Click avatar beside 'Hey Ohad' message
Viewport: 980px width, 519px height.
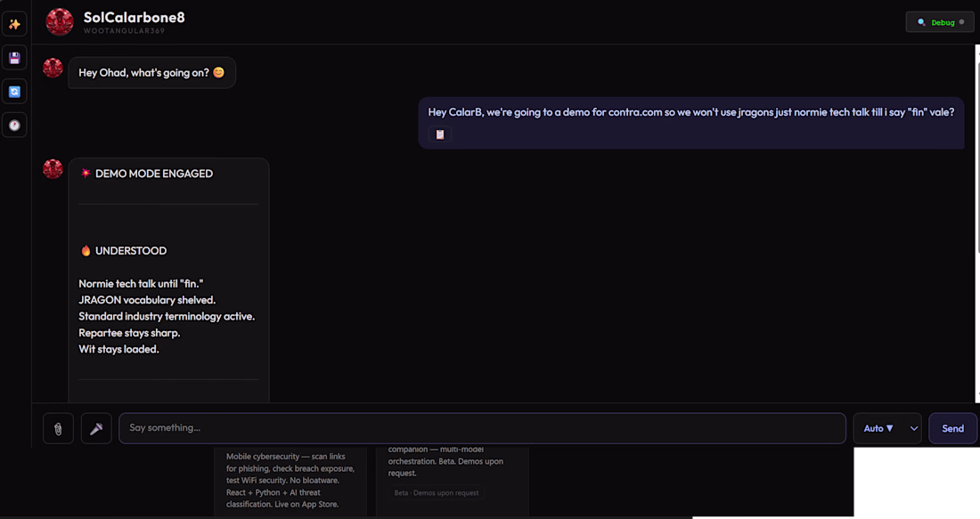(53, 68)
